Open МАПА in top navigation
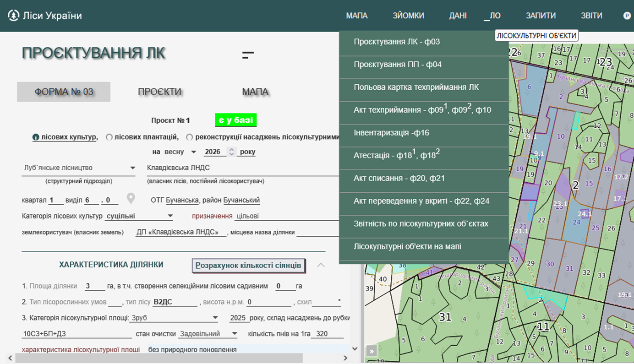 coord(357,16)
